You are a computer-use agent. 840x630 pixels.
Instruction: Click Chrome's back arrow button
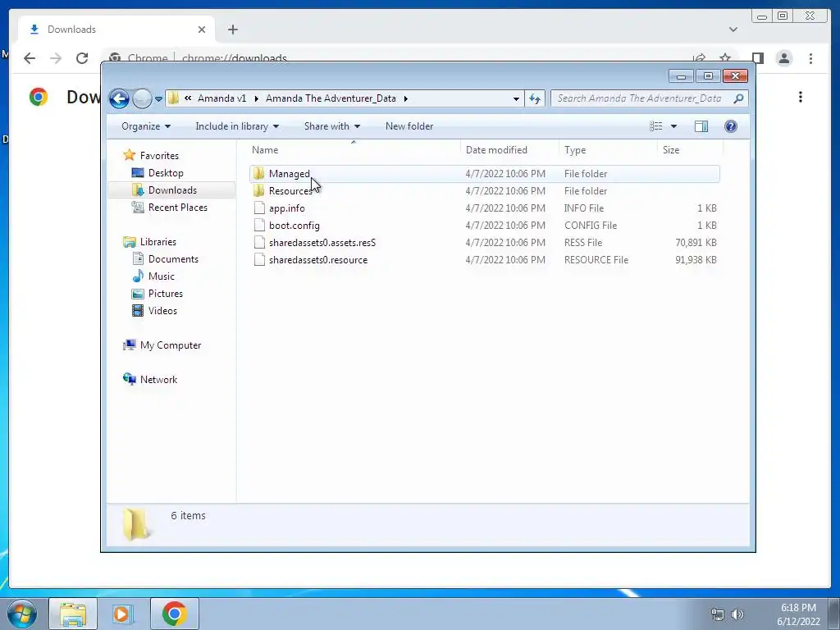pyautogui.click(x=30, y=58)
